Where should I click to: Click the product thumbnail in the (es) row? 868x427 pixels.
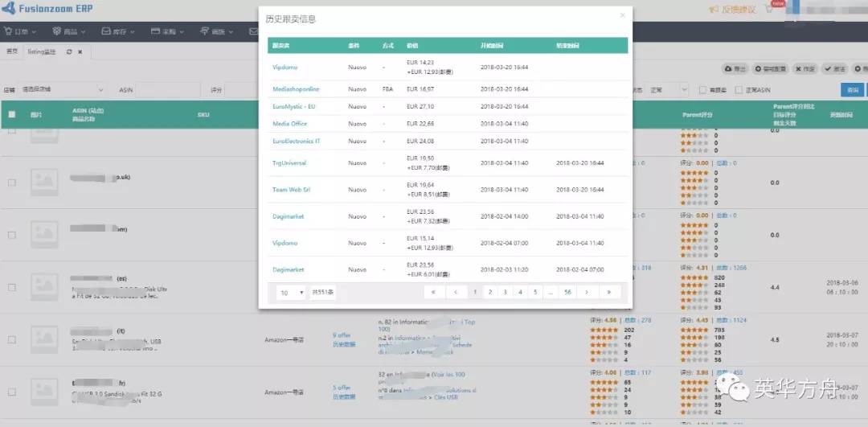[44, 287]
